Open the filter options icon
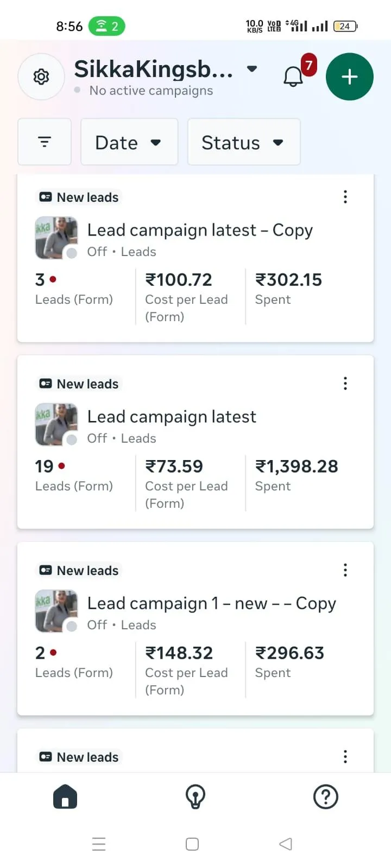This screenshot has width=391, height=868. (45, 142)
